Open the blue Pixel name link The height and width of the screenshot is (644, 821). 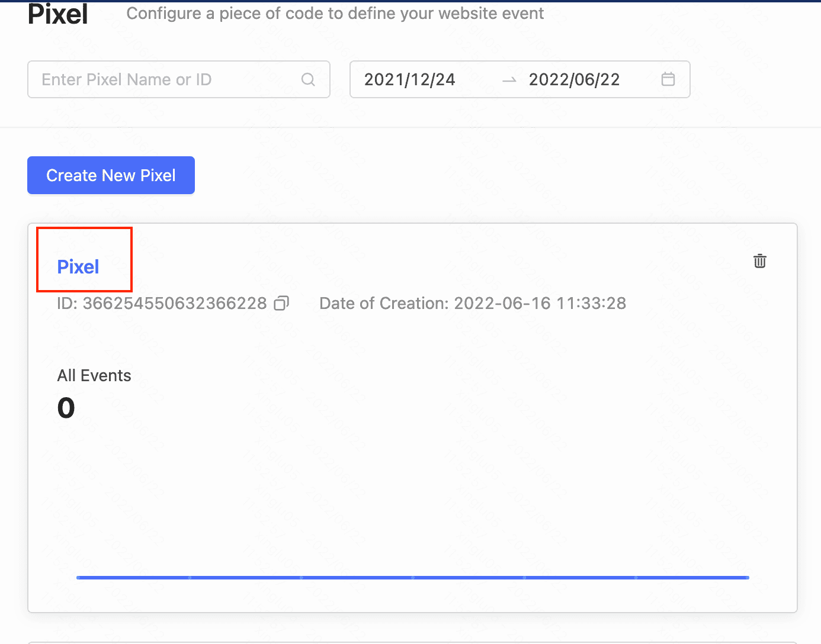(78, 267)
